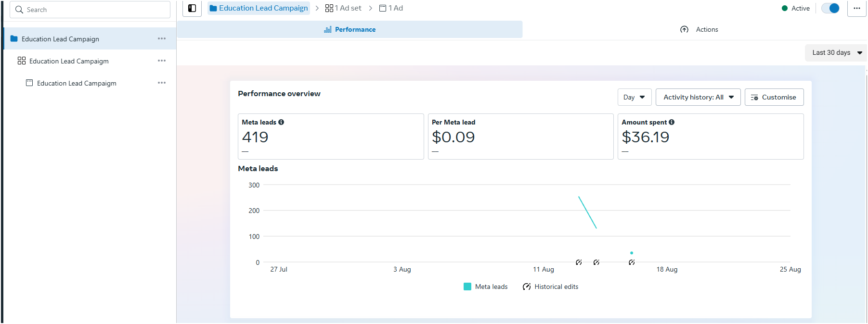Open more options for the ad row

162,83
